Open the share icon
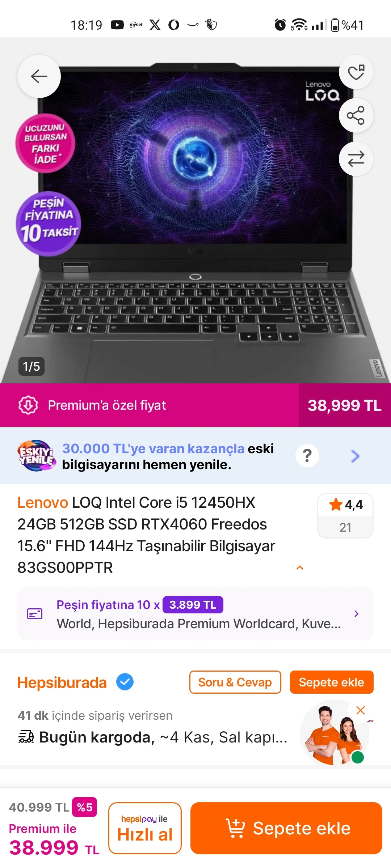The width and height of the screenshot is (391, 868). pos(356,115)
